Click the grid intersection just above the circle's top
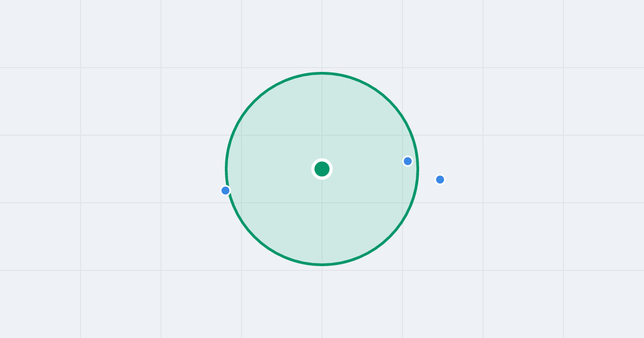 [x=322, y=68]
